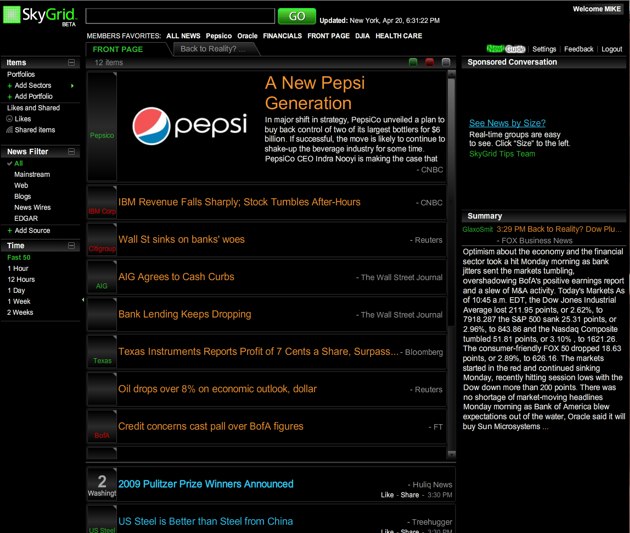Select the 1 Day time range
This screenshot has height=533, width=630.
tap(16, 290)
